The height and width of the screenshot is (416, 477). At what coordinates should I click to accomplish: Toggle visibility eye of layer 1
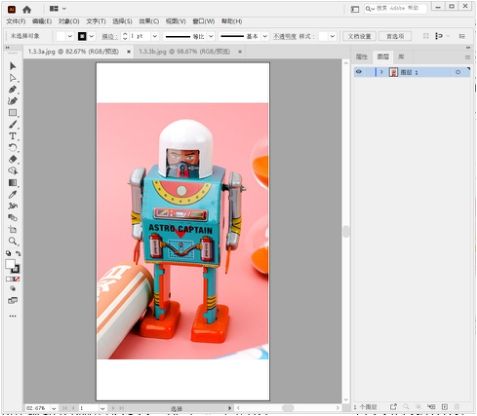coord(359,72)
